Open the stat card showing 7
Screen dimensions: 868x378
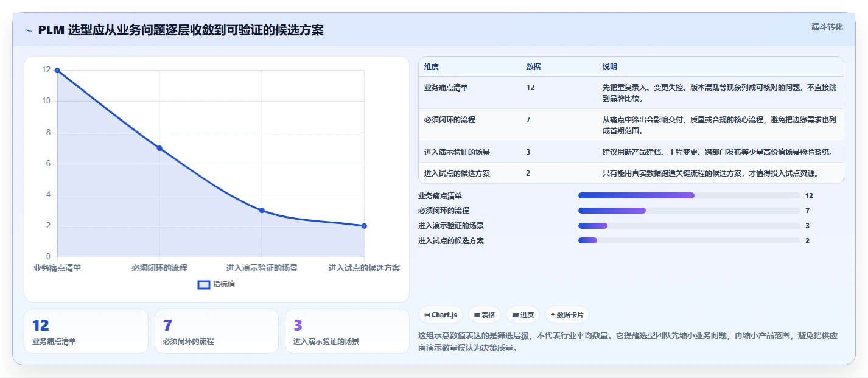(217, 331)
